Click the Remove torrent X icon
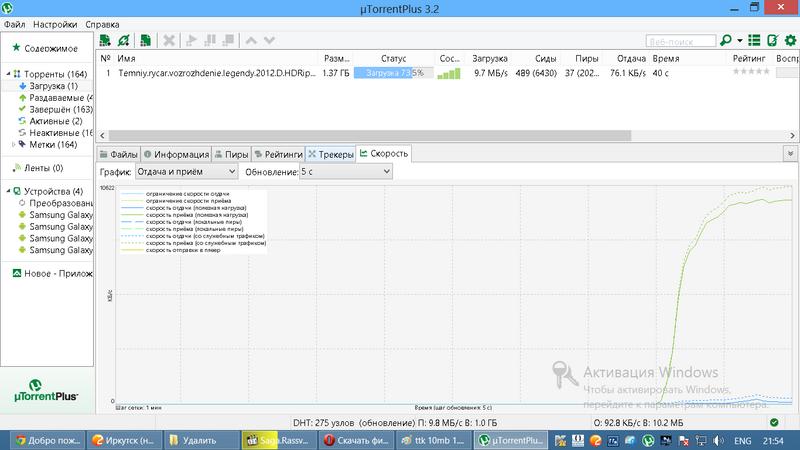 [169, 40]
